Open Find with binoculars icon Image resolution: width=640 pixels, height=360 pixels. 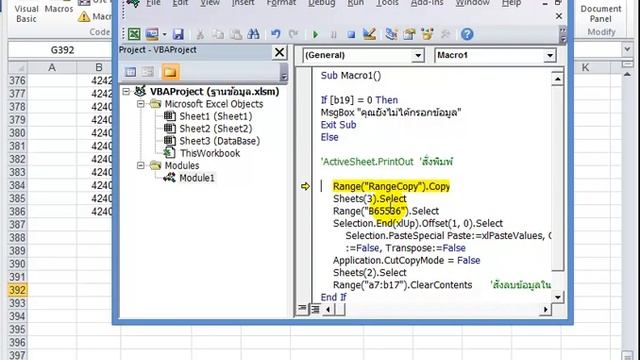[253, 34]
